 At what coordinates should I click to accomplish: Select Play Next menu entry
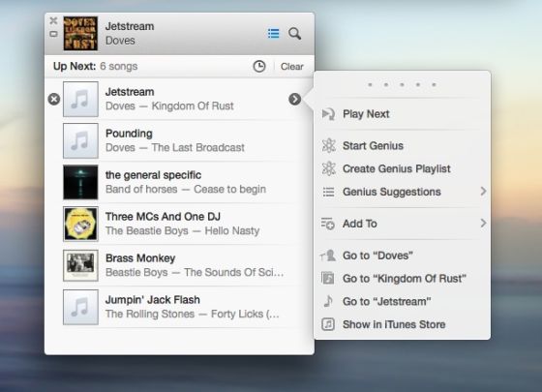(x=366, y=114)
